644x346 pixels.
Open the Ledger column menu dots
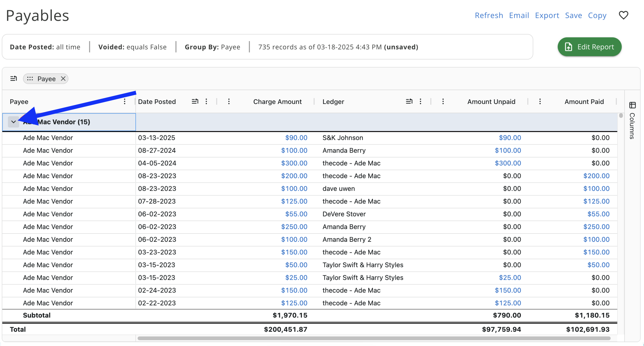[420, 101]
